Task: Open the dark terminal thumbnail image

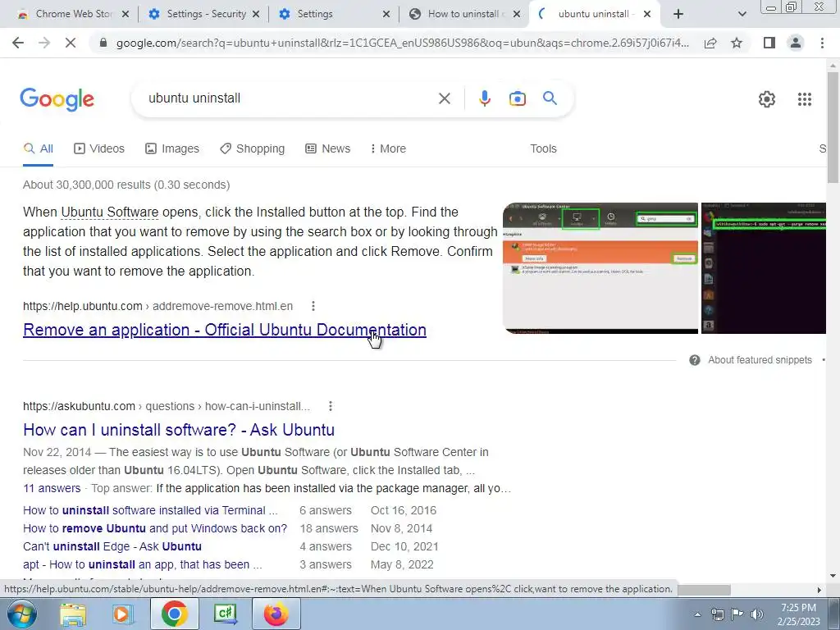Action: pyautogui.click(x=764, y=268)
